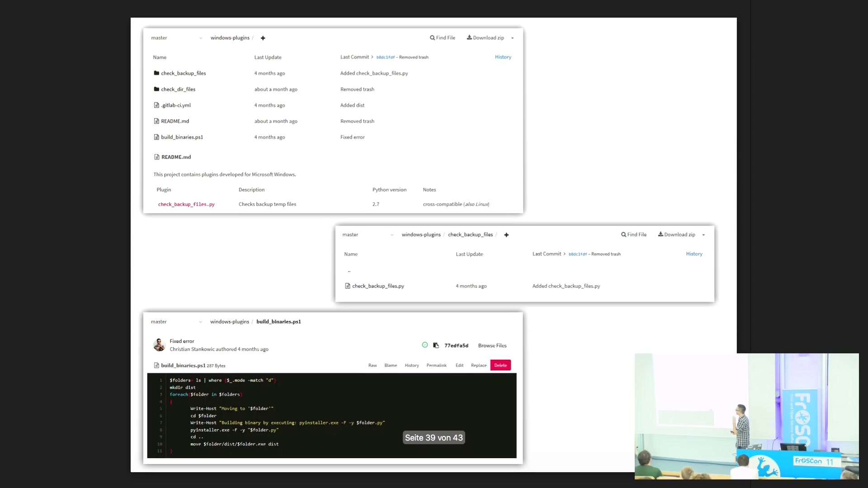Image resolution: width=868 pixels, height=488 pixels.
Task: Open the master branch dropdown in top panel
Action: [177, 38]
